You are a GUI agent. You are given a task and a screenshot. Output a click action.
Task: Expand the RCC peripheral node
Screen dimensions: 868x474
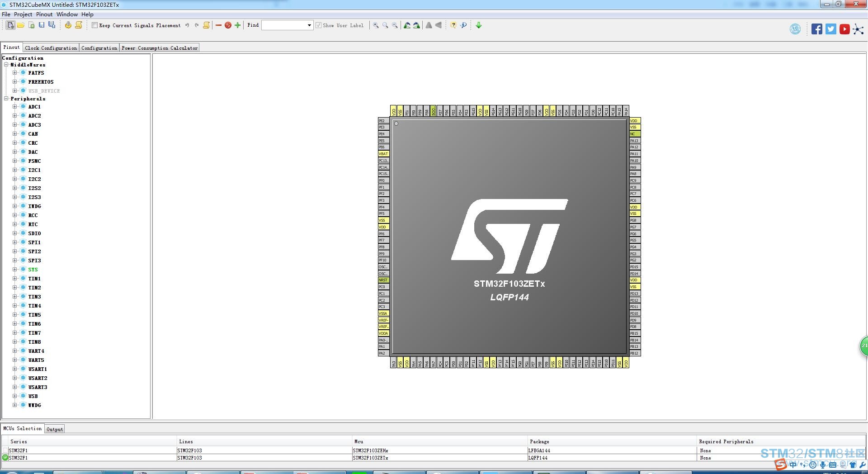[14, 215]
